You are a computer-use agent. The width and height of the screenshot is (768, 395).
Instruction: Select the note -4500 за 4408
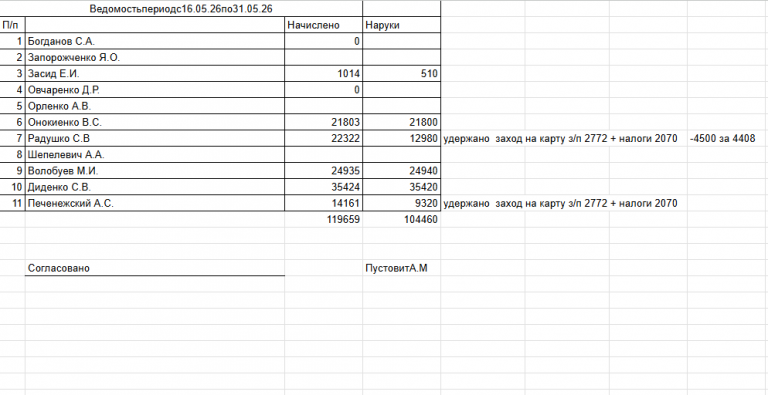click(x=722, y=139)
